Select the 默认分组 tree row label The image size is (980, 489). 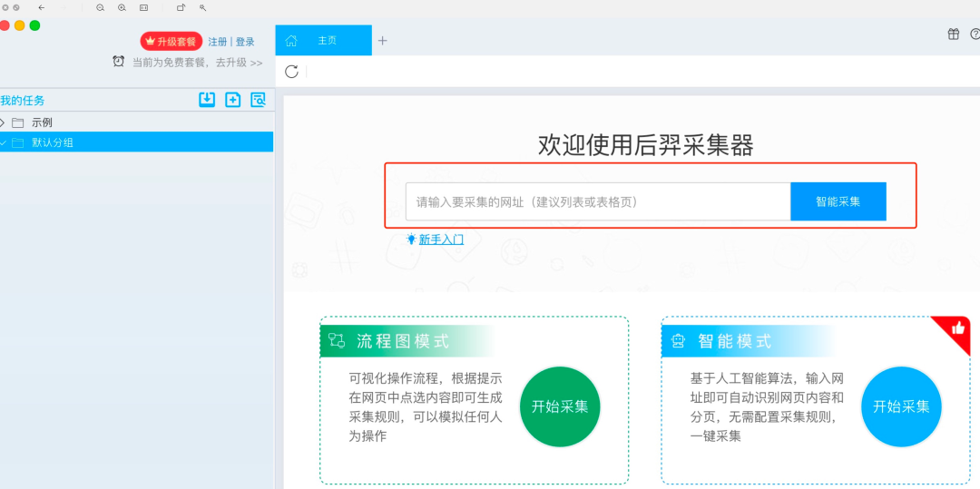53,142
